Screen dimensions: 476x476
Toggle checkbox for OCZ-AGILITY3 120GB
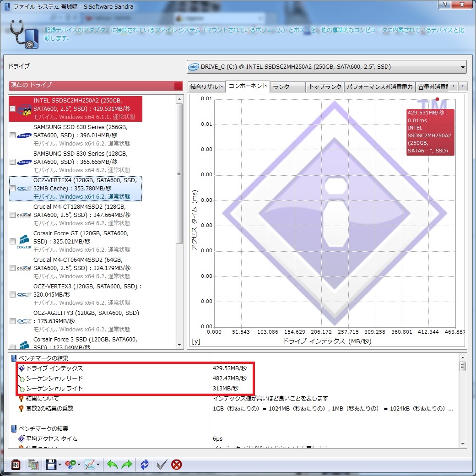tap(12, 321)
